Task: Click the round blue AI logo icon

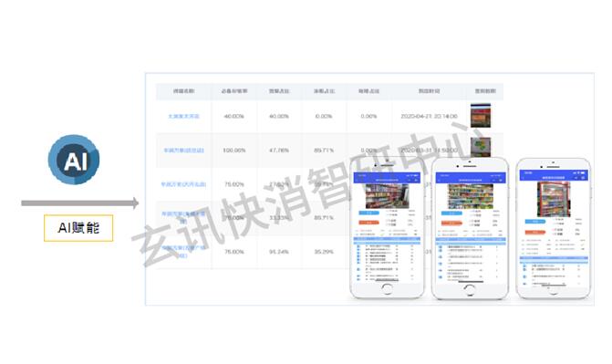Action: pyautogui.click(x=74, y=160)
